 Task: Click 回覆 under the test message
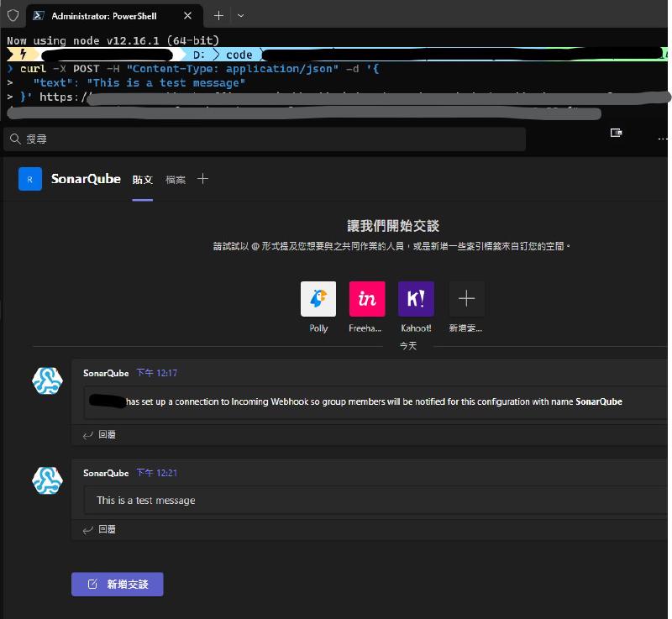(99, 529)
